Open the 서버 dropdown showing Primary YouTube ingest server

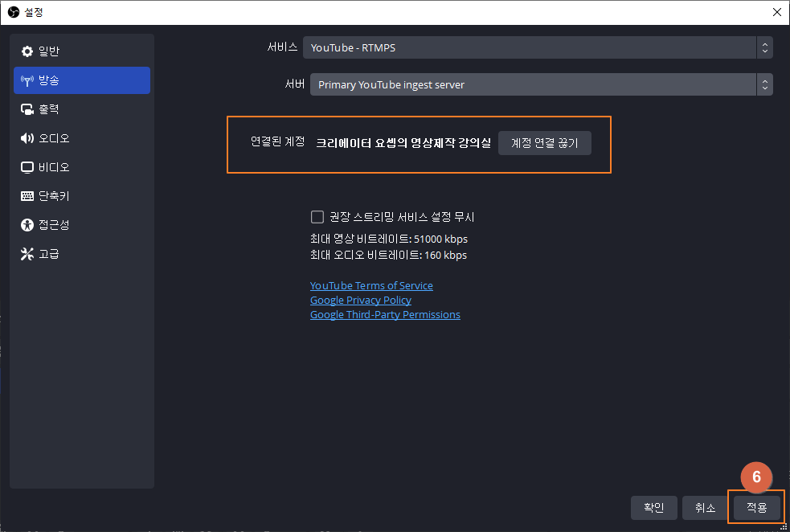[x=541, y=84]
